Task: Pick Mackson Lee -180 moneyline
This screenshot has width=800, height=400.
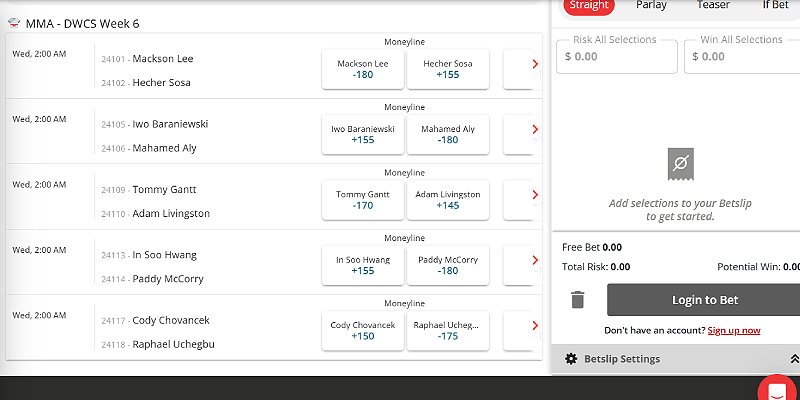Action: tap(362, 69)
